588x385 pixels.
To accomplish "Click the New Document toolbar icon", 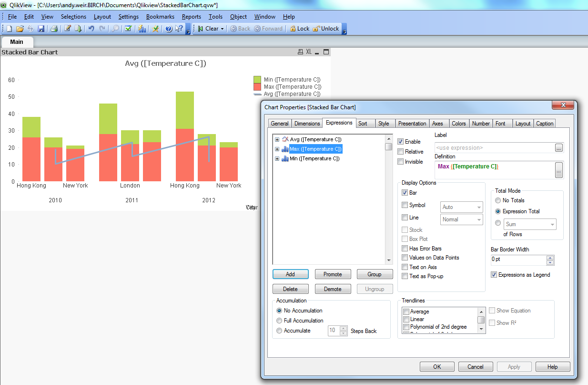I will [9, 29].
